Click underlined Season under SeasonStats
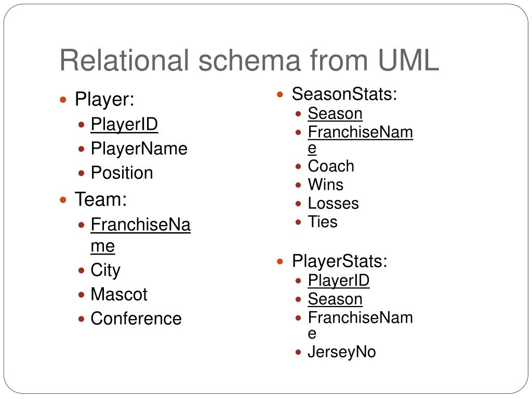Screen dimensions: 532x399 coord(335,113)
